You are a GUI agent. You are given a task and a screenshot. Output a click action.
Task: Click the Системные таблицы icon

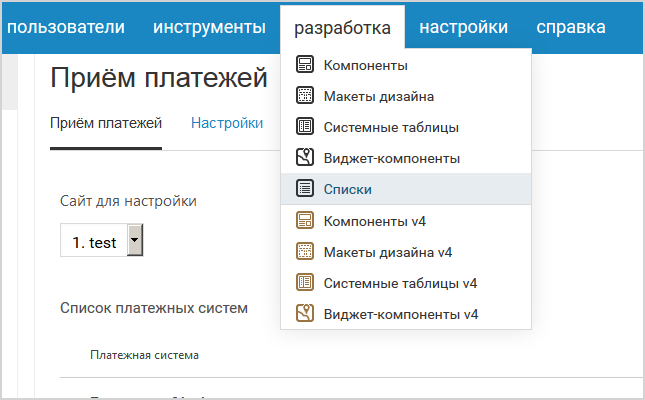[306, 127]
